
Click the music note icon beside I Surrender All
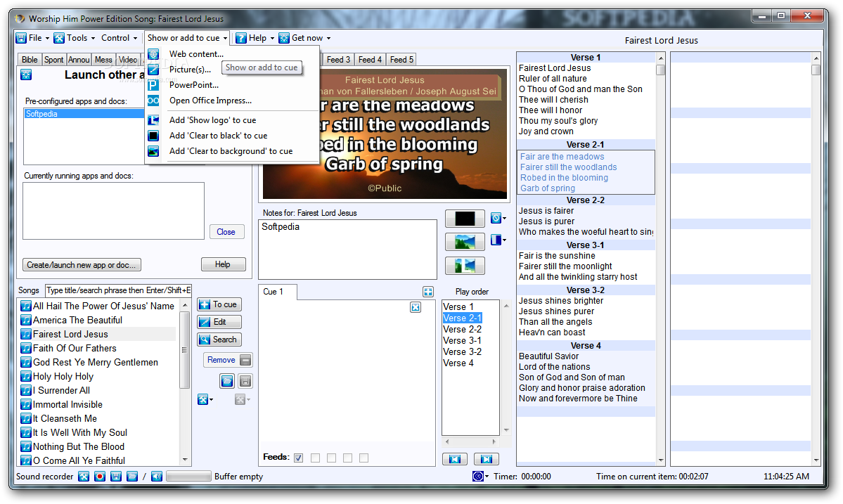[26, 390]
